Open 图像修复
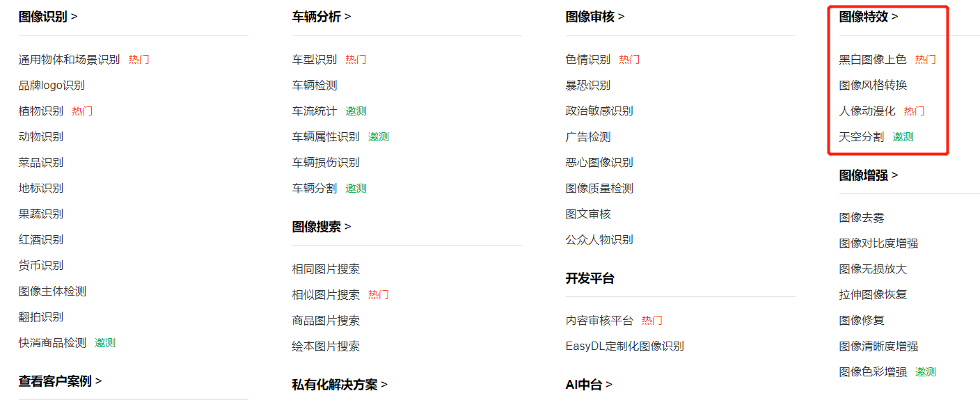 click(862, 321)
